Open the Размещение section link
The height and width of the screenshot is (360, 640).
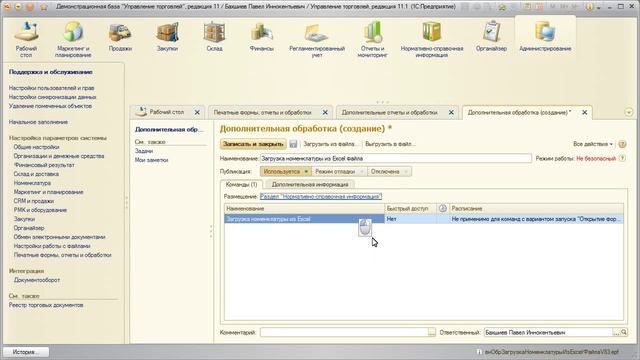point(321,197)
